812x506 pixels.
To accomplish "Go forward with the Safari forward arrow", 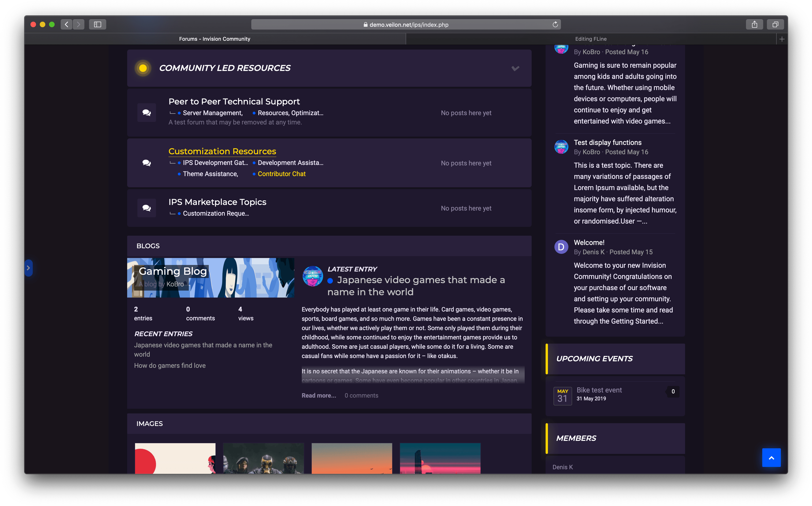I will pos(79,24).
